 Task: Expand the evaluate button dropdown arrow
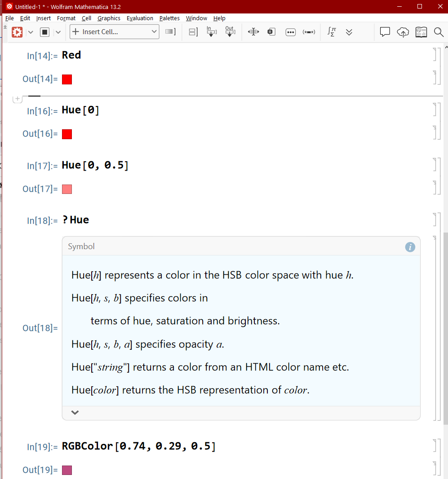31,32
